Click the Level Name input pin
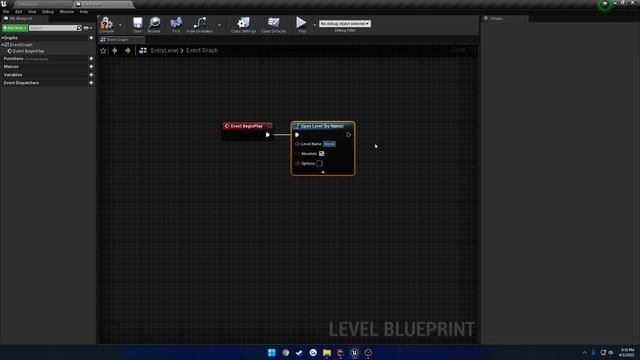Screen dimensions: 640x360 click(x=297, y=144)
